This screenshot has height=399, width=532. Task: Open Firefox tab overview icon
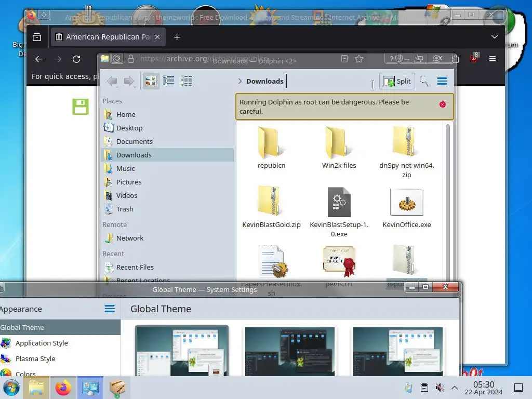tap(37, 37)
